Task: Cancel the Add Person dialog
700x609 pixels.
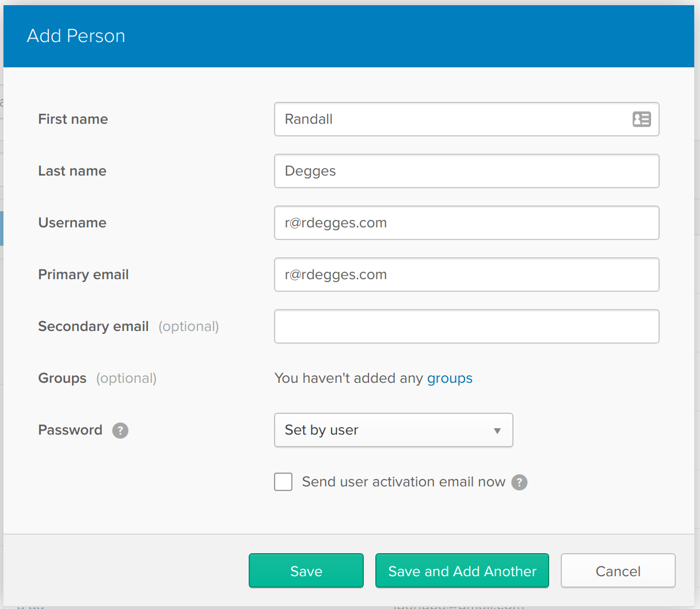Action: [x=618, y=571]
